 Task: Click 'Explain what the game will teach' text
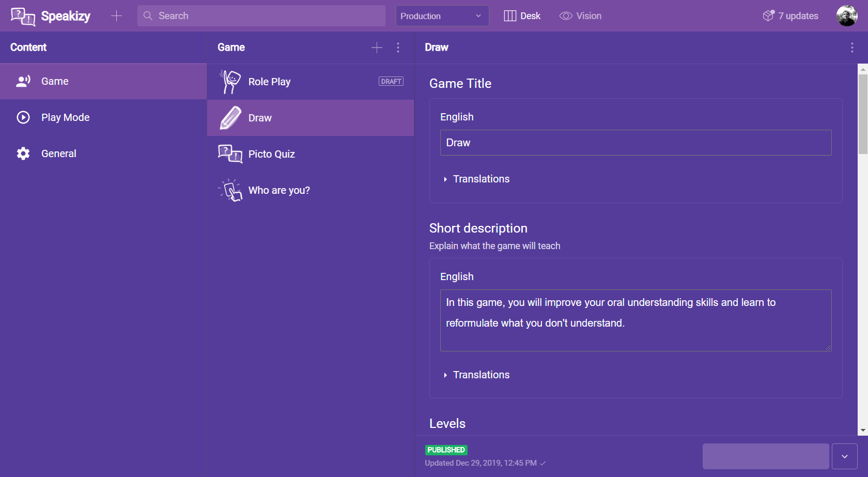tap(495, 246)
